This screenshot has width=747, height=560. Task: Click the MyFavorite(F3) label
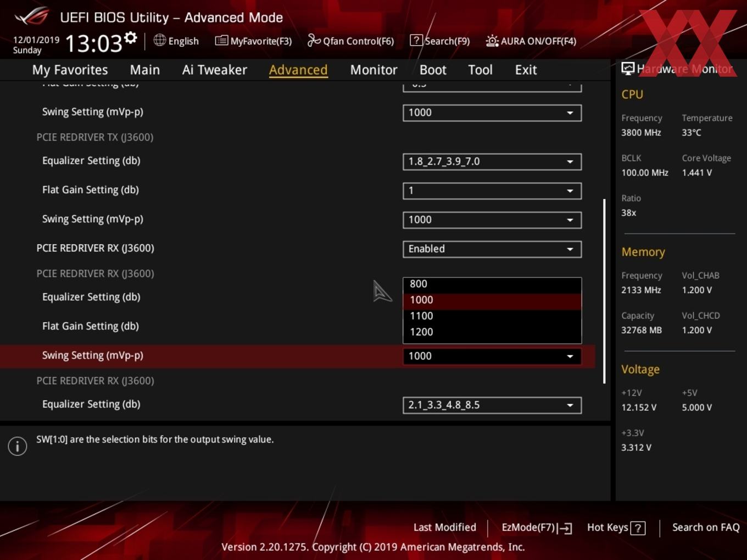click(x=261, y=41)
